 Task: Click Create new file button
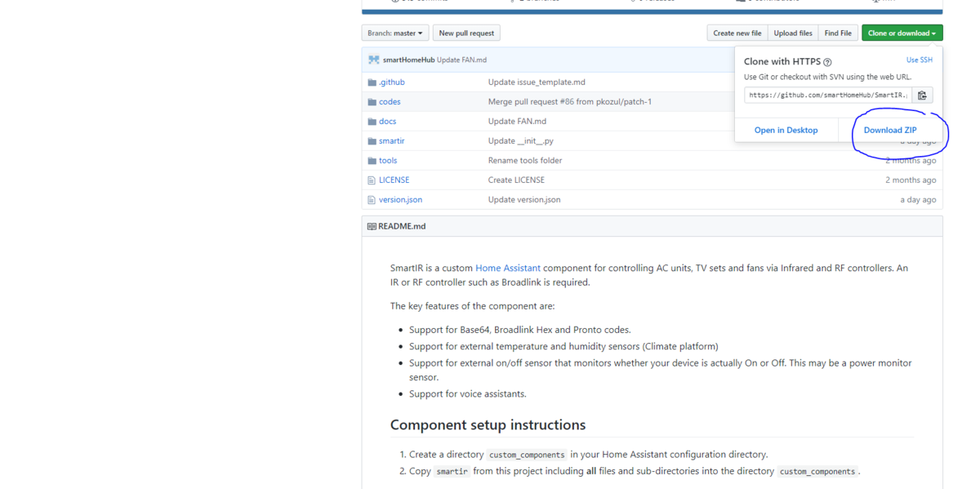(737, 33)
